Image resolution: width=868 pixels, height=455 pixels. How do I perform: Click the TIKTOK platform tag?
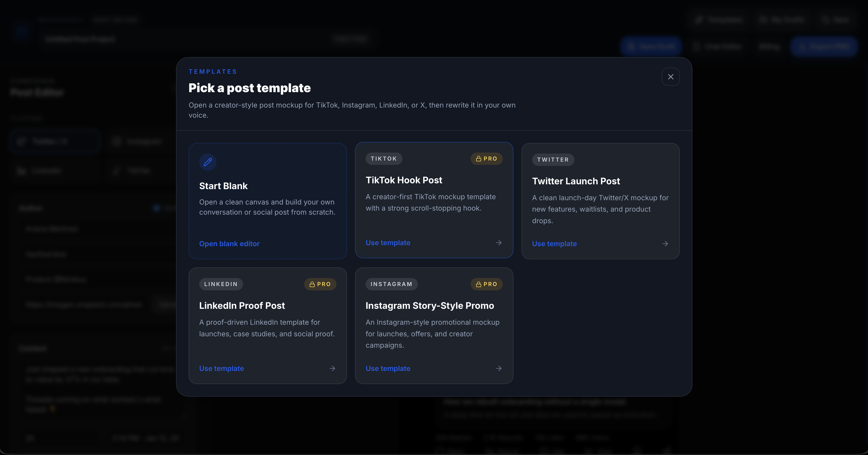pyautogui.click(x=384, y=159)
